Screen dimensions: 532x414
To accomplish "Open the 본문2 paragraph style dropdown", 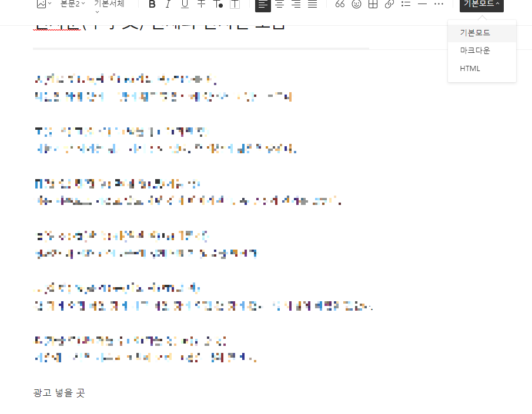I will click(72, 4).
